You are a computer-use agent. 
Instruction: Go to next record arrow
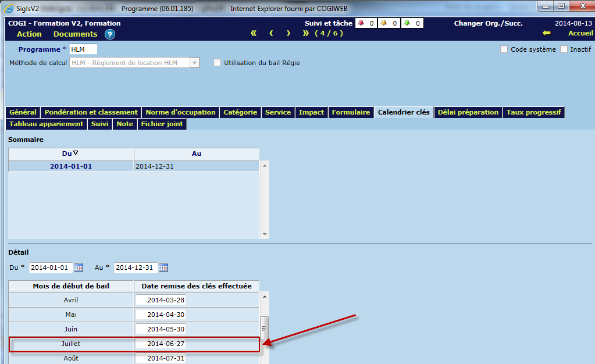point(288,33)
